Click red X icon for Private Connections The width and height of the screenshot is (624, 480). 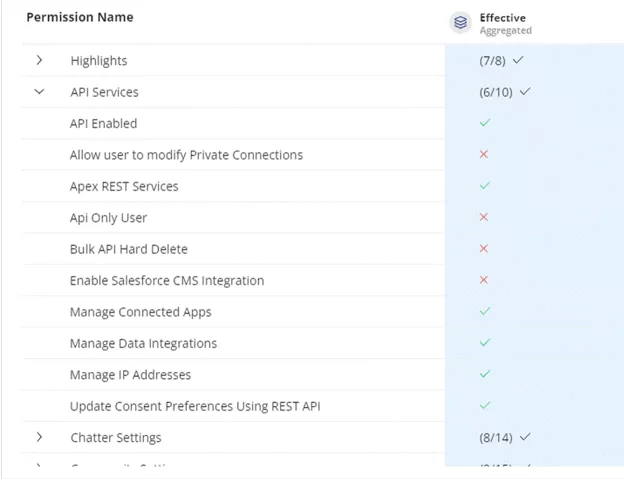(x=484, y=154)
